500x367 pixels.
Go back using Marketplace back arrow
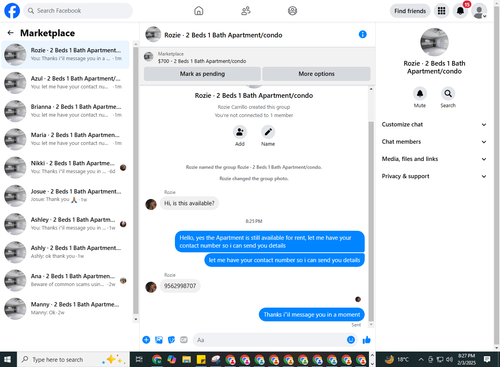click(x=11, y=33)
